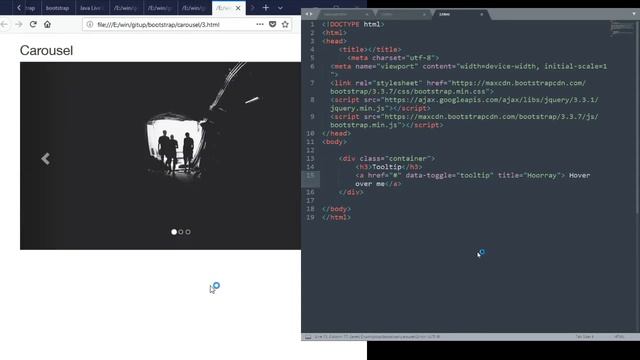Open a new browser tab with plus button

266,8
